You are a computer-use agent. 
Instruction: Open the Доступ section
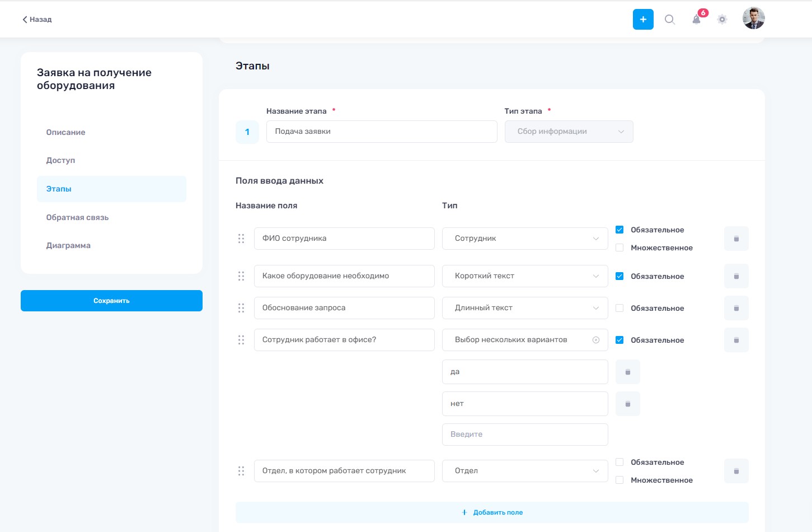pos(60,160)
